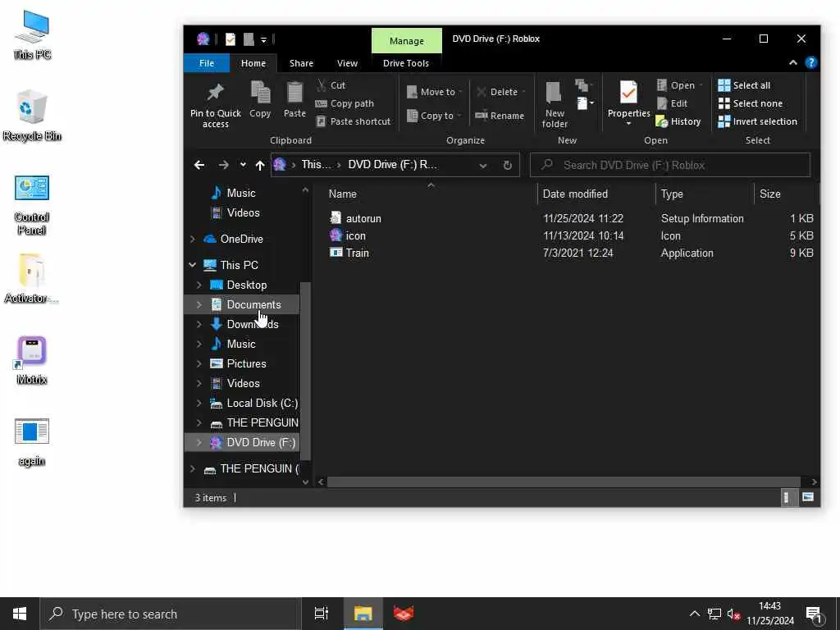Click Select none in the ribbon

tap(750, 103)
